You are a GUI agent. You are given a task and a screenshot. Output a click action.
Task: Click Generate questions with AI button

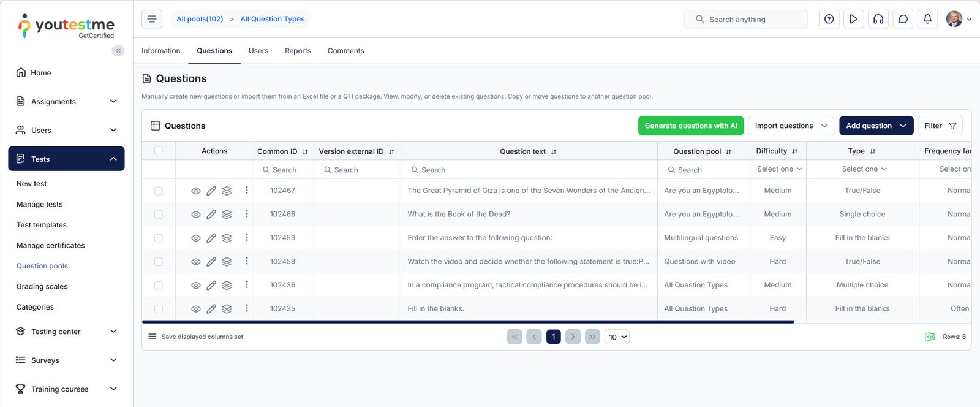[690, 126]
